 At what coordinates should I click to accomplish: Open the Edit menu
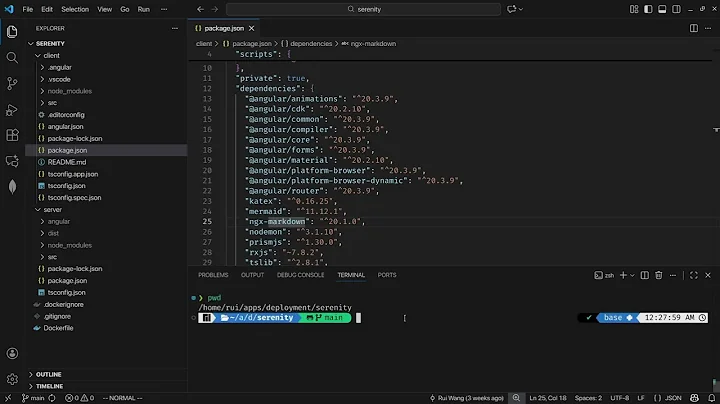(47, 9)
